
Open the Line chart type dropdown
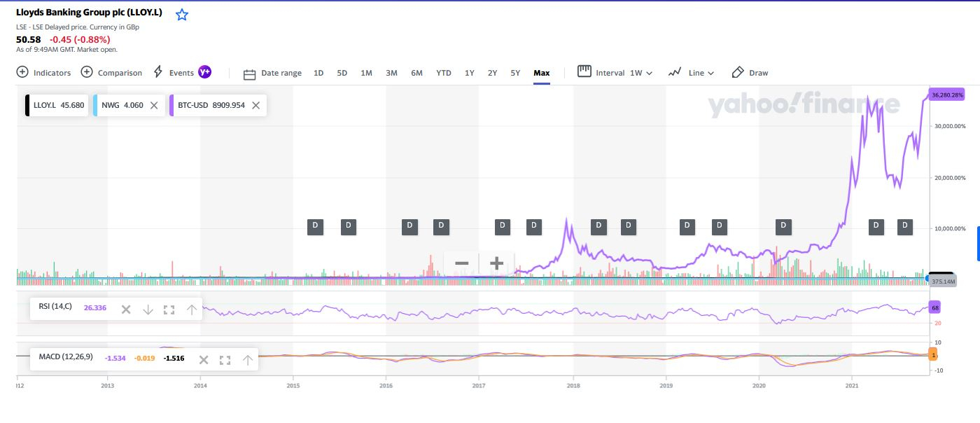pyautogui.click(x=701, y=73)
